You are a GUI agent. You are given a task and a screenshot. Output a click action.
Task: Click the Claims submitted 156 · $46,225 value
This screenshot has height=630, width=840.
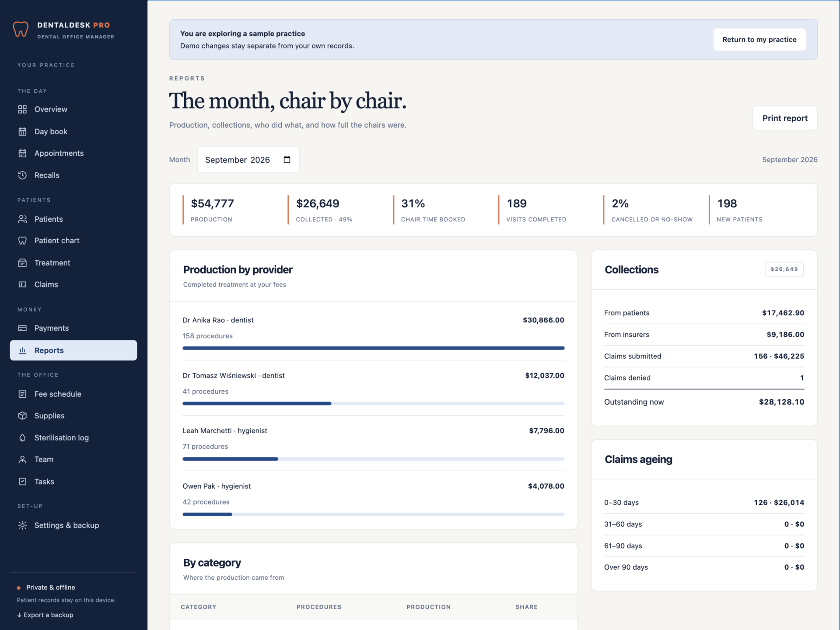[779, 356]
